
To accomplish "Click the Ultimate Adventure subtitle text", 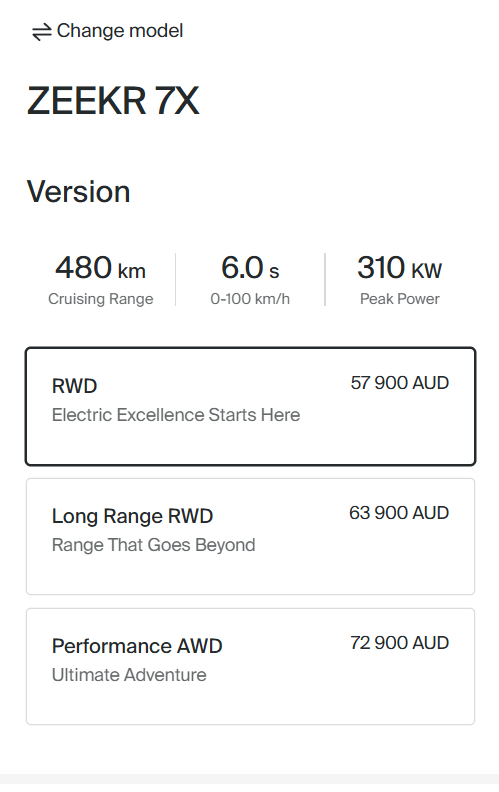I will click(x=129, y=675).
